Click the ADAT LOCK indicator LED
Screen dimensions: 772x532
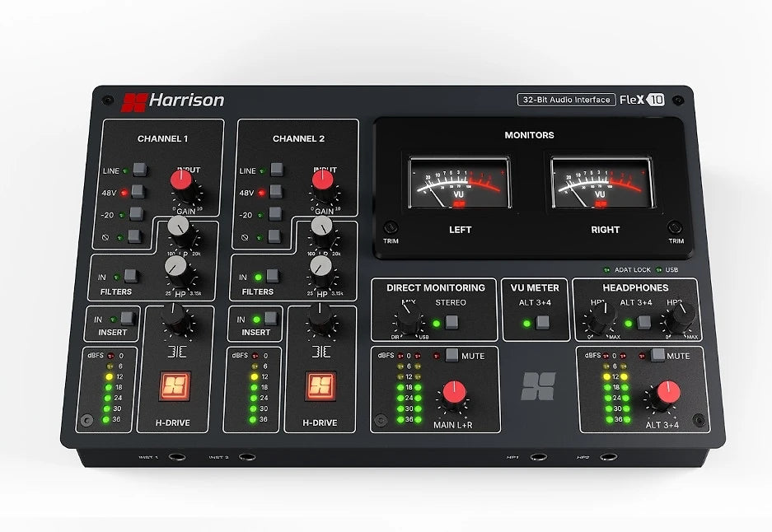tap(606, 269)
